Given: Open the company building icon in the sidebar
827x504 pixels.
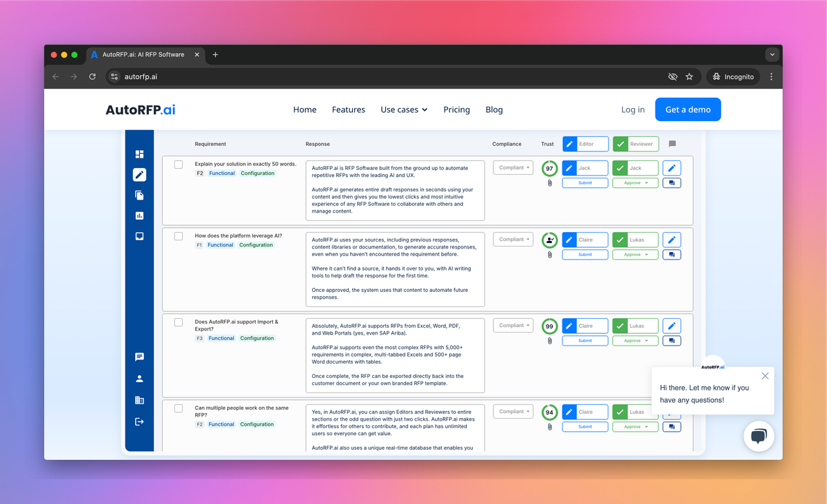Looking at the screenshot, I should click(x=140, y=400).
